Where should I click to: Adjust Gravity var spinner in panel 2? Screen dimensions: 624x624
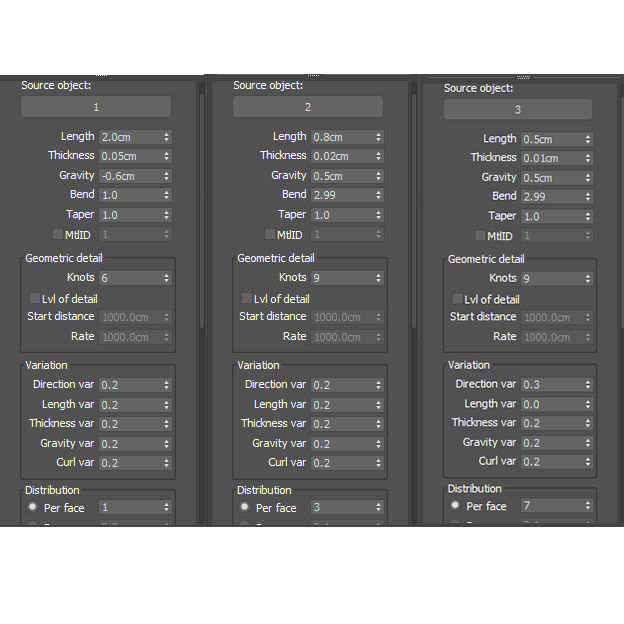click(x=378, y=444)
